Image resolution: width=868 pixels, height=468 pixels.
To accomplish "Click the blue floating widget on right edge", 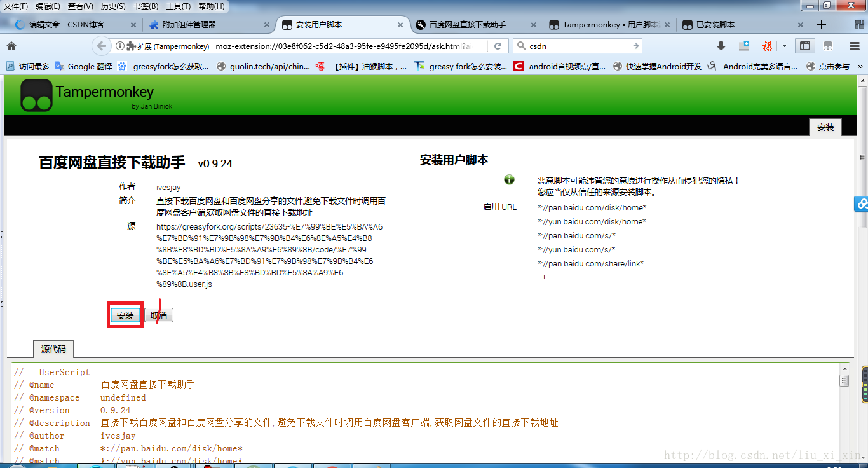I will (x=861, y=203).
